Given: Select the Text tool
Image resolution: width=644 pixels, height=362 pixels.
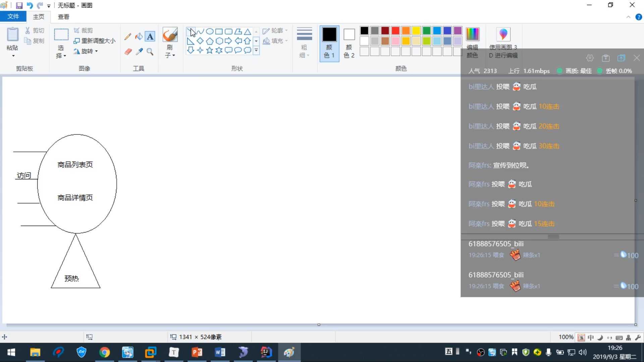Looking at the screenshot, I should (150, 37).
